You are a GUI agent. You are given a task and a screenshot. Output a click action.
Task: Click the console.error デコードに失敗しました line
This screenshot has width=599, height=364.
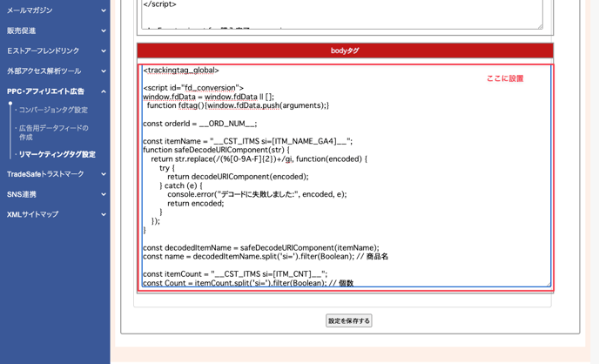coord(257,194)
